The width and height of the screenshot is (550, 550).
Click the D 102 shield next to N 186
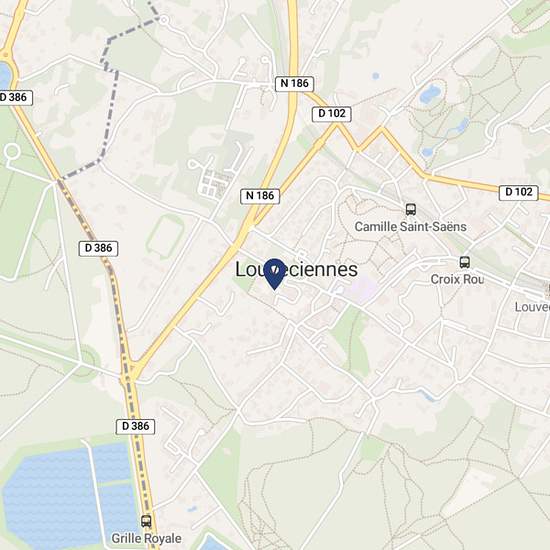[x=331, y=114]
